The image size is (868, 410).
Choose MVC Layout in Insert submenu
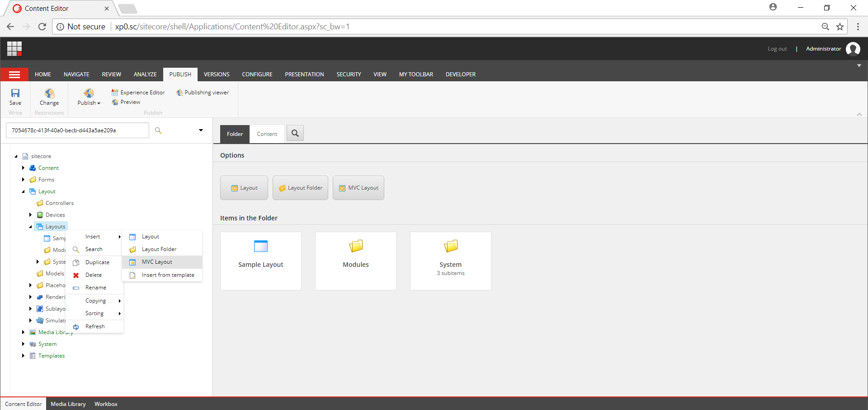pyautogui.click(x=162, y=262)
